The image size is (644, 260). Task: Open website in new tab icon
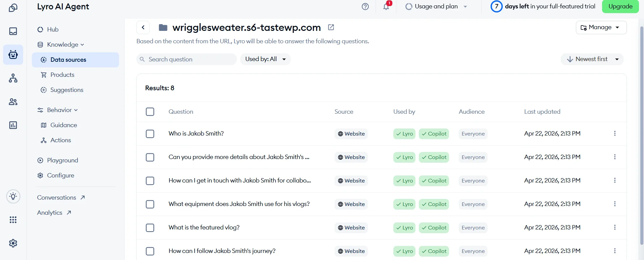tap(331, 27)
